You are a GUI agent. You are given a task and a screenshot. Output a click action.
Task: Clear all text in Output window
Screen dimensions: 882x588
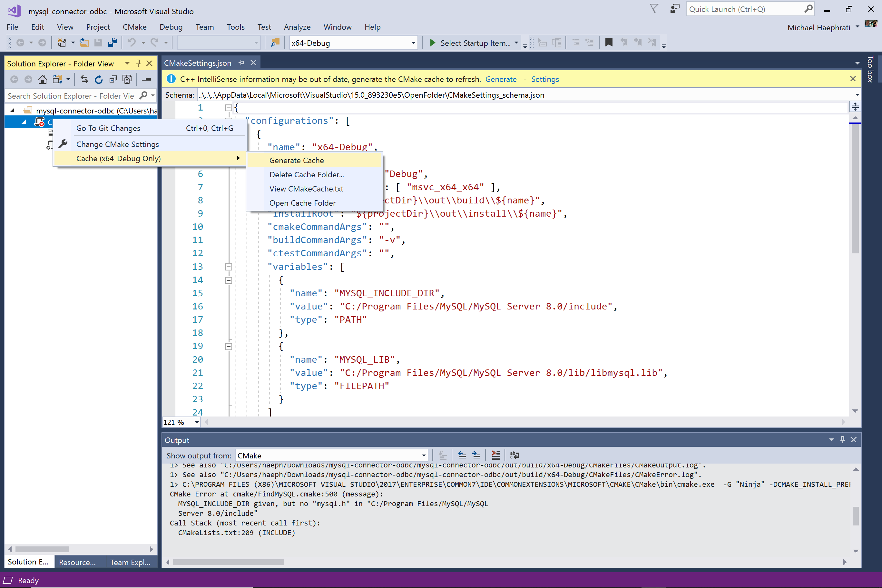(495, 455)
